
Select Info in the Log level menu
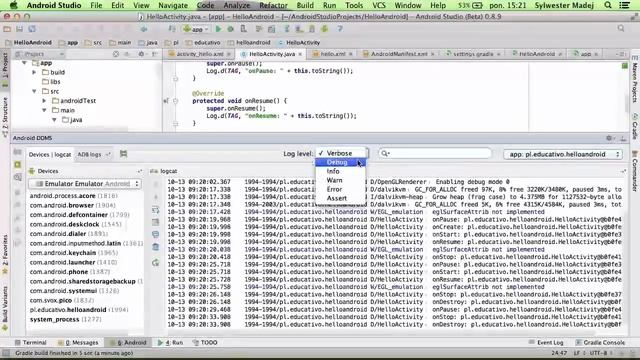point(340,171)
